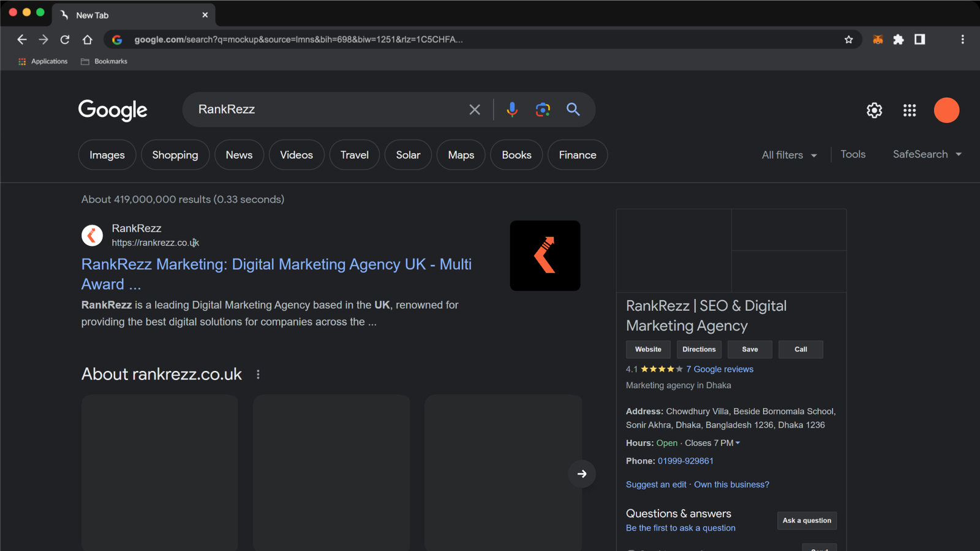Image resolution: width=980 pixels, height=551 pixels.
Task: Open the first About rankrezz.co.uk card
Action: (x=160, y=473)
